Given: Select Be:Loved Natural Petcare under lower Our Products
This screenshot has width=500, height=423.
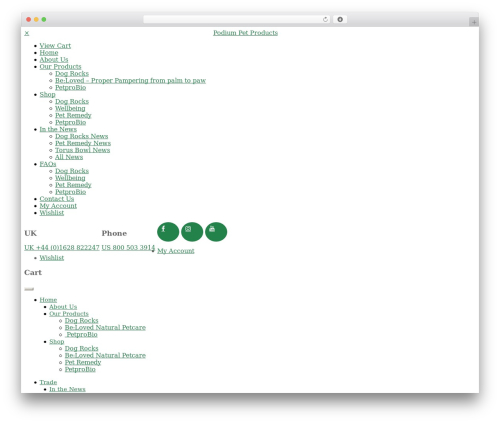Looking at the screenshot, I should tap(105, 328).
